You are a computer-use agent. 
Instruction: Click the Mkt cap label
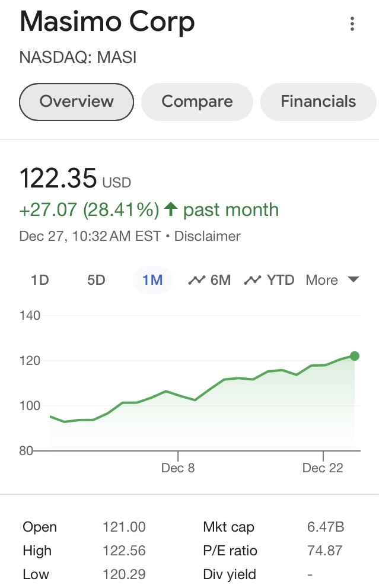click(228, 527)
